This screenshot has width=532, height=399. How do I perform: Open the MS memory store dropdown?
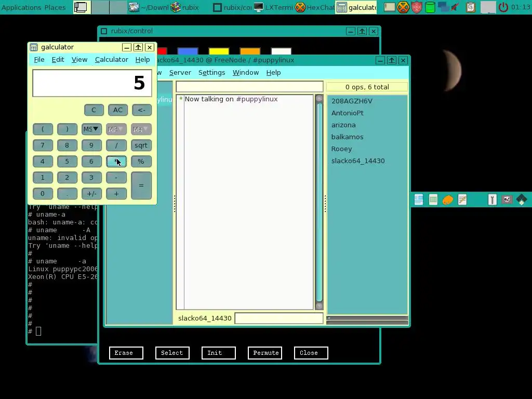coord(91,129)
